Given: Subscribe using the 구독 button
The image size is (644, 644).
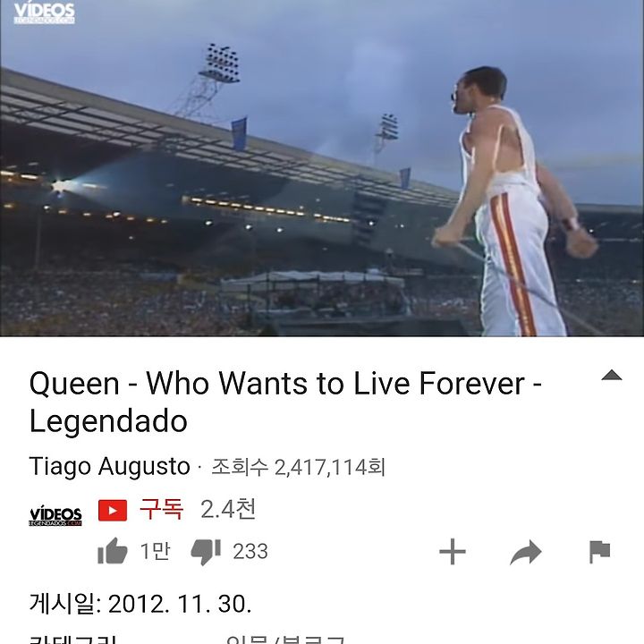Looking at the screenshot, I should (161, 509).
